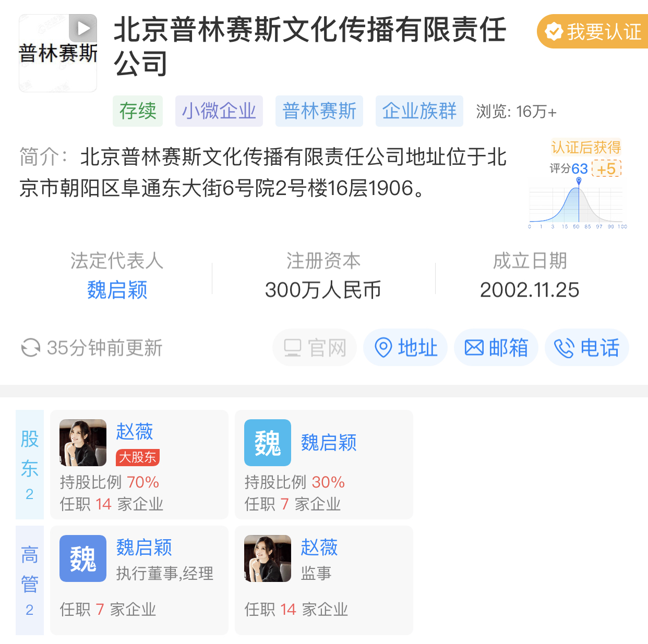Click the 浏览: 16万+ view count
Viewport: 648px width, 644px height.
coord(517,111)
